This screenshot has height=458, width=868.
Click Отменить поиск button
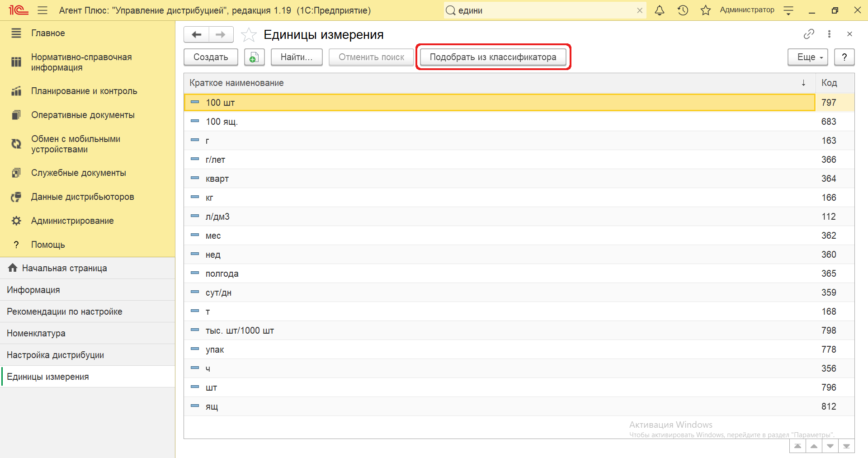point(371,57)
